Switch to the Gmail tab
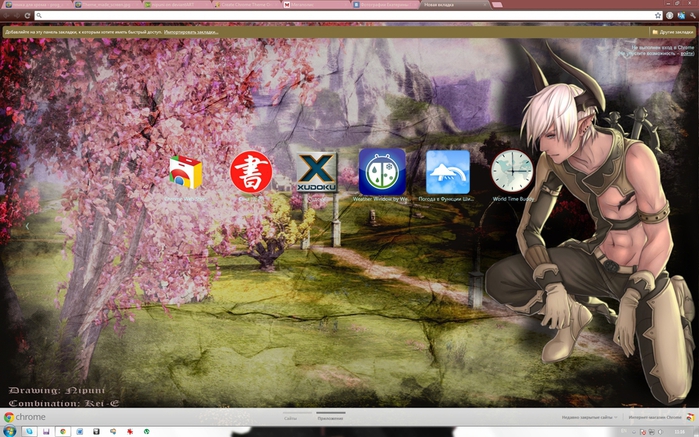 click(317, 5)
